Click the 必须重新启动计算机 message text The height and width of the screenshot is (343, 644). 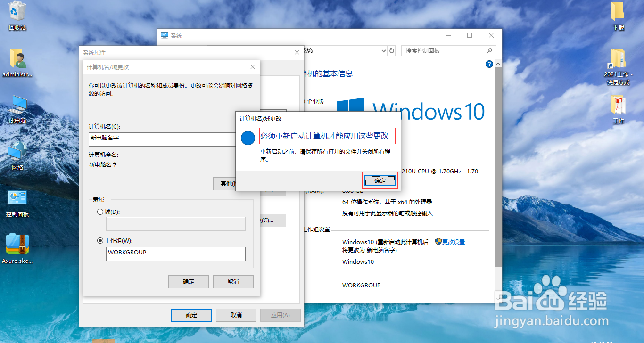(x=324, y=136)
